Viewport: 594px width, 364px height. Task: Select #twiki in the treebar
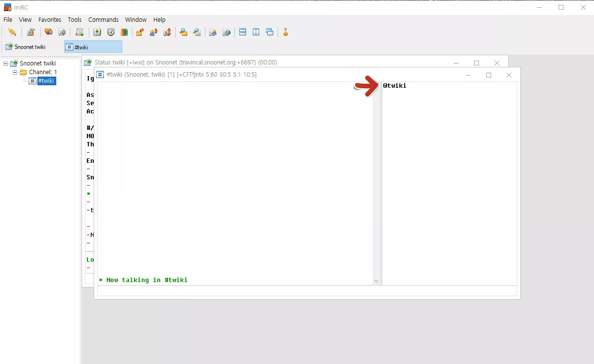[47, 81]
